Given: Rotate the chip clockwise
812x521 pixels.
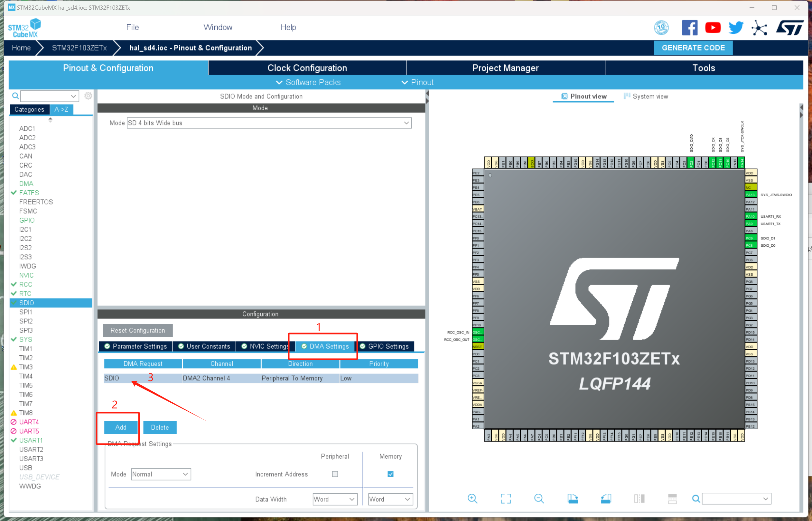Looking at the screenshot, I should tap(572, 498).
